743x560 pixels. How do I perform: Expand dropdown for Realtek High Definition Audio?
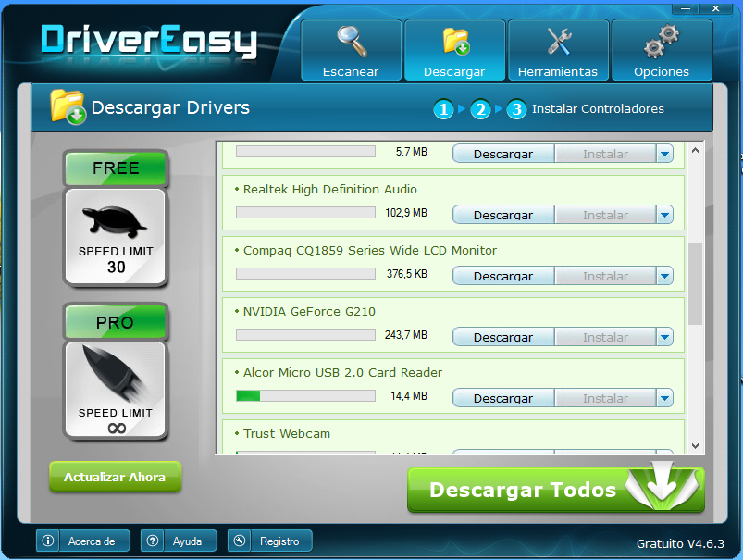pos(664,215)
